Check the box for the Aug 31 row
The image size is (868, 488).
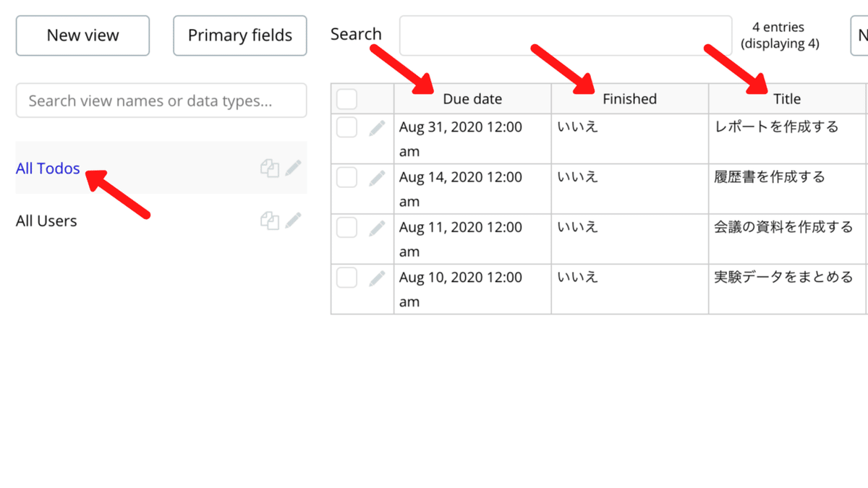pos(347,128)
